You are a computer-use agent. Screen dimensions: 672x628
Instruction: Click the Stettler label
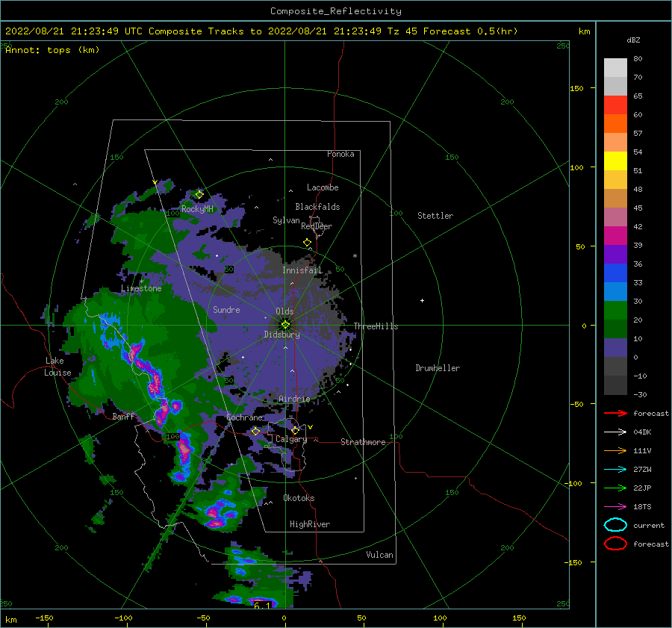coord(435,216)
